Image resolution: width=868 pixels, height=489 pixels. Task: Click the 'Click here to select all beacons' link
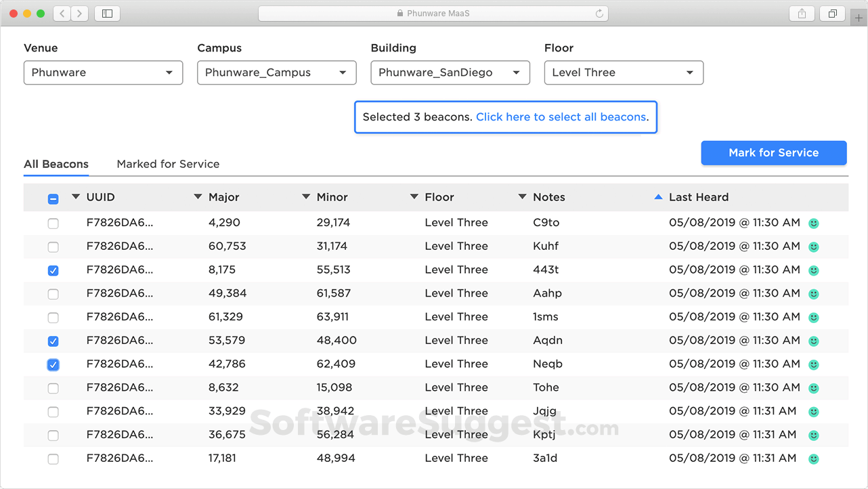[561, 117]
